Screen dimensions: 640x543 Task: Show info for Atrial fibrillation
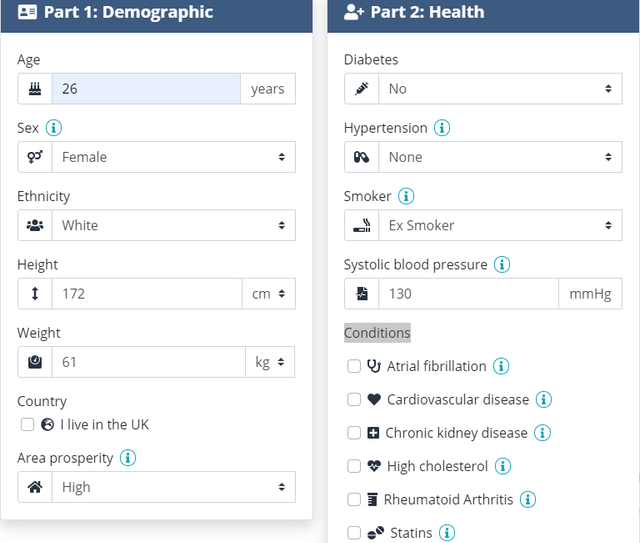pos(502,367)
